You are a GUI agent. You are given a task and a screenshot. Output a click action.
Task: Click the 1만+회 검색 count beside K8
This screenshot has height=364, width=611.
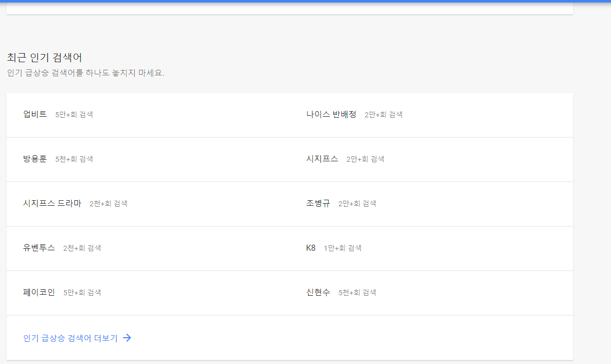click(343, 248)
